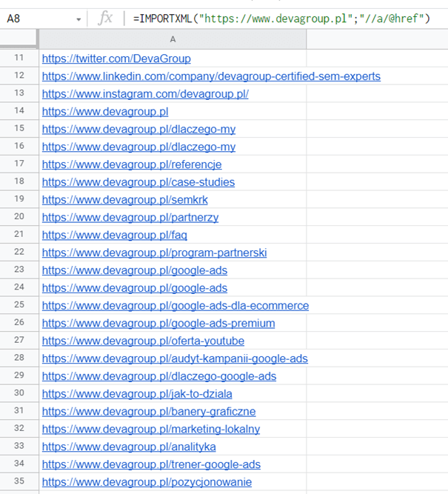
Task: Click the google-ads-dla-ecommerce link
Action: click(x=175, y=306)
